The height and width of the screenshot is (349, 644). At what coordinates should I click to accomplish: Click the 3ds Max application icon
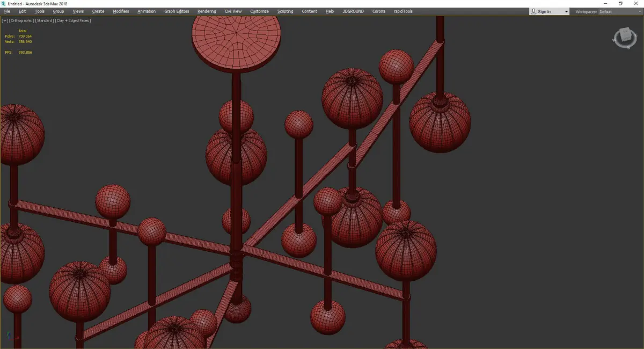tap(3, 4)
